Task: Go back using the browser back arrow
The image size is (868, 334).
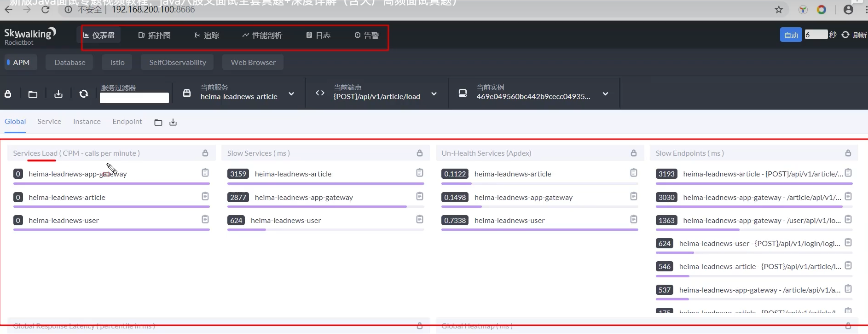Action: 9,9
